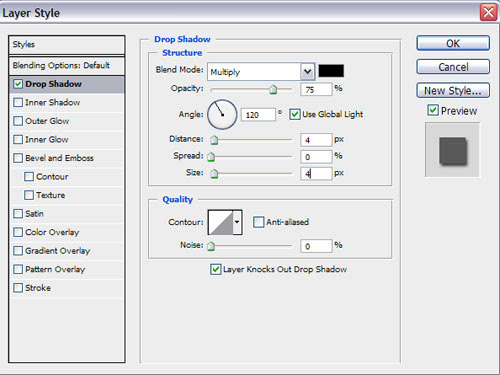Open the Blend Mode Multiply dropdown
The height and width of the screenshot is (375, 500).
pyautogui.click(x=261, y=71)
